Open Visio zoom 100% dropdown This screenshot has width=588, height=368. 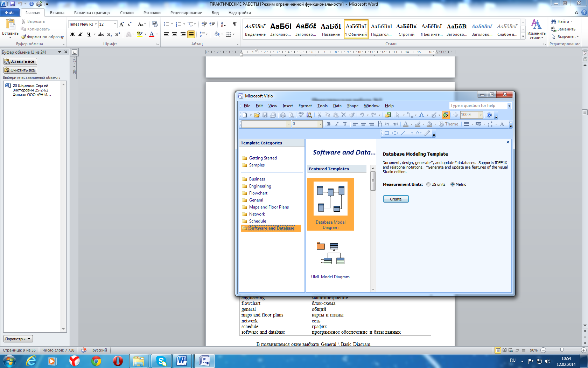[x=481, y=115]
